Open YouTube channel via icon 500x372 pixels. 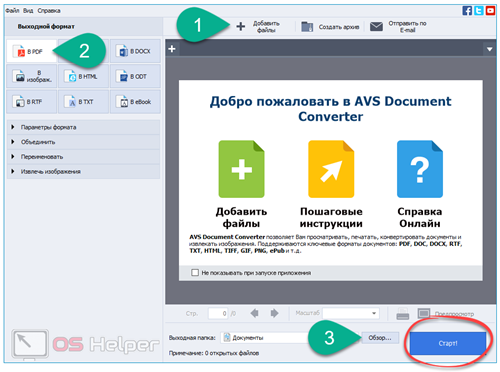tap(490, 11)
